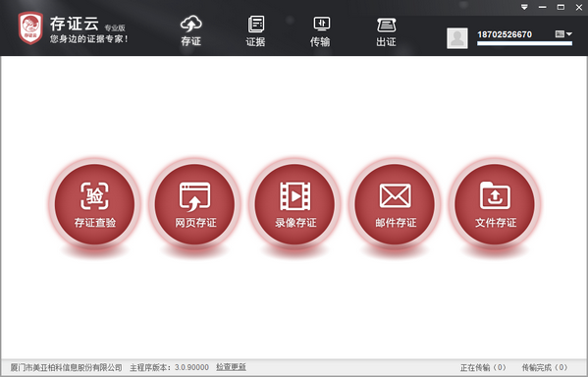Click the 检查更新 check update link
The width and height of the screenshot is (588, 377).
click(x=231, y=367)
